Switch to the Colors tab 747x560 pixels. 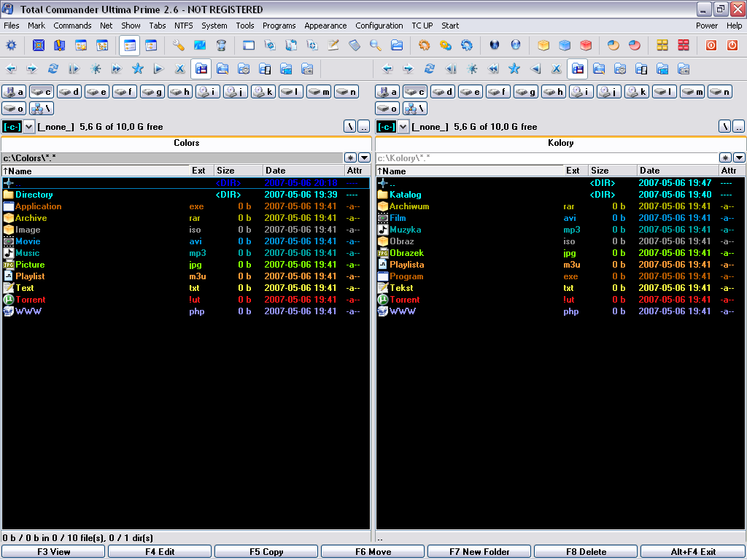[x=186, y=143]
